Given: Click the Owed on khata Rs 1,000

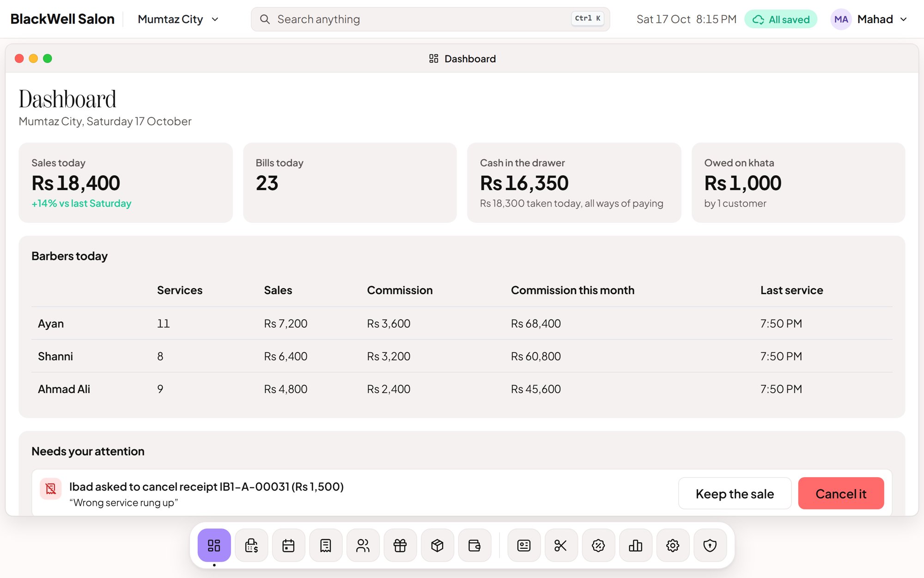Looking at the screenshot, I should [742, 183].
